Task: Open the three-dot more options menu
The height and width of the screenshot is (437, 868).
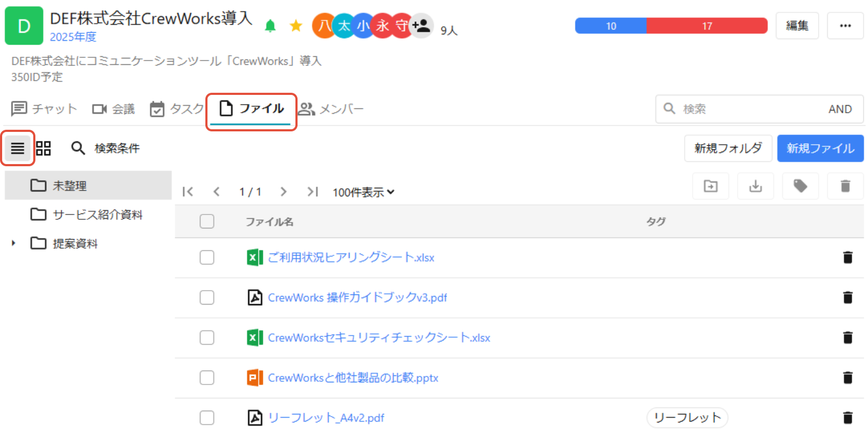Action: pyautogui.click(x=845, y=26)
